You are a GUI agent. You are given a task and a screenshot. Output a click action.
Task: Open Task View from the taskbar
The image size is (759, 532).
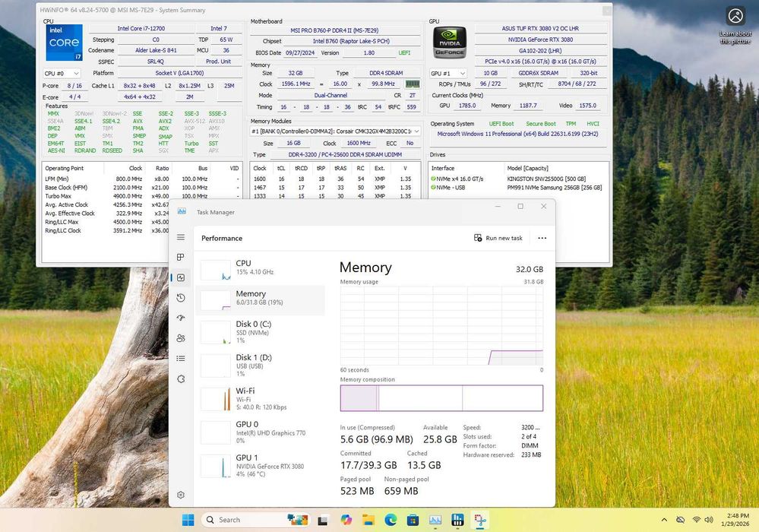[x=323, y=521]
